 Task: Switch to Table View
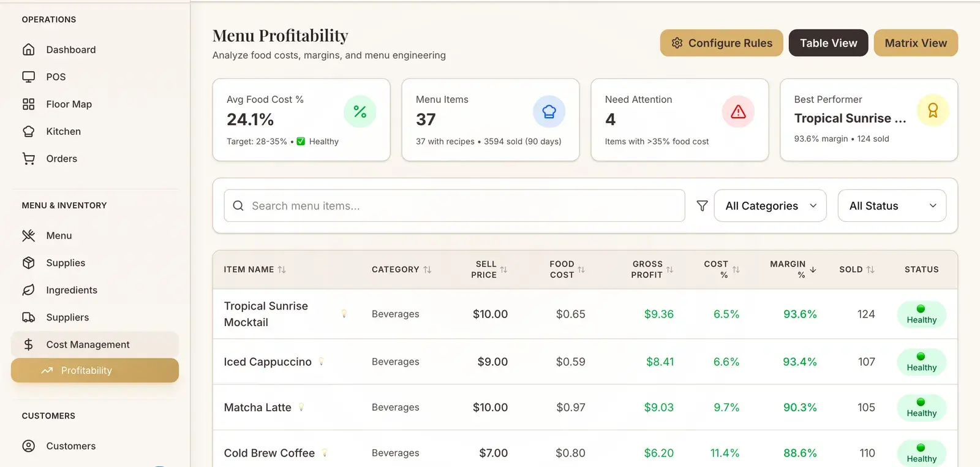pos(828,43)
